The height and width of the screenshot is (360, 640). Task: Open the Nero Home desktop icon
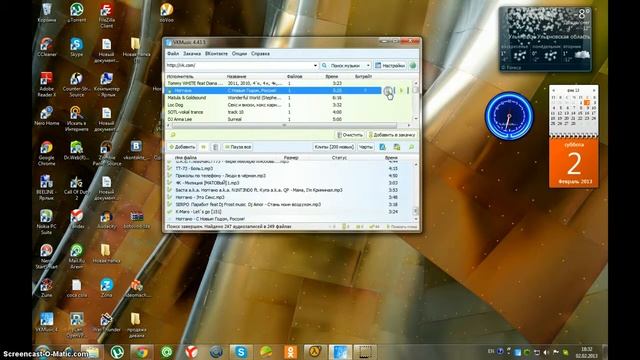pos(47,116)
